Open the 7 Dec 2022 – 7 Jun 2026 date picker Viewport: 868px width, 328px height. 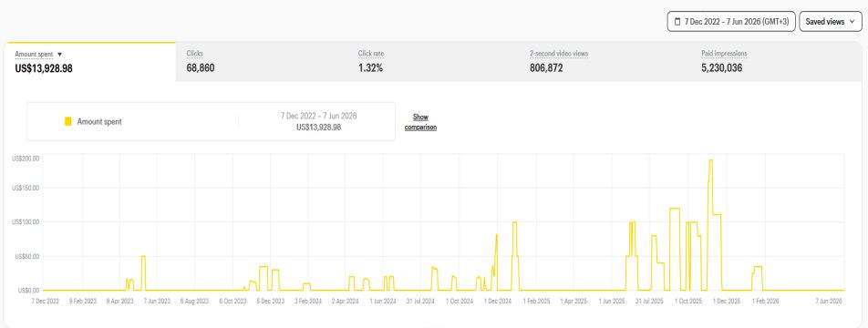tap(731, 22)
